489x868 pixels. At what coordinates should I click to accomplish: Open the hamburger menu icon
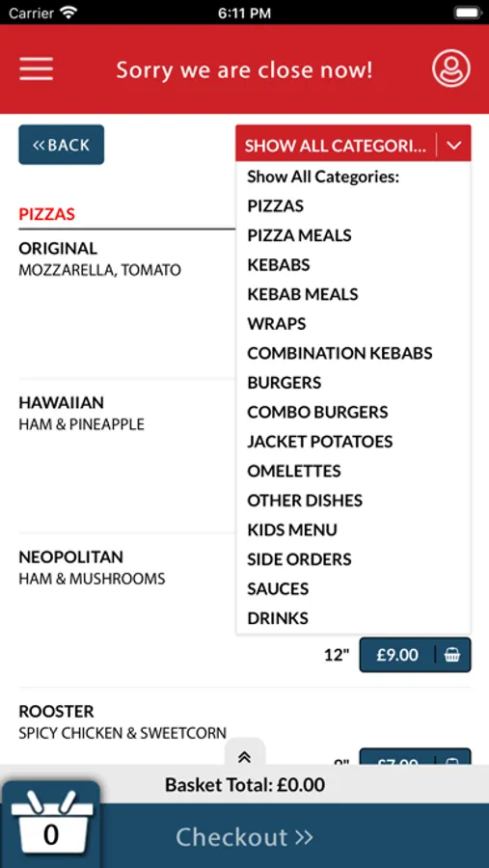[x=36, y=69]
